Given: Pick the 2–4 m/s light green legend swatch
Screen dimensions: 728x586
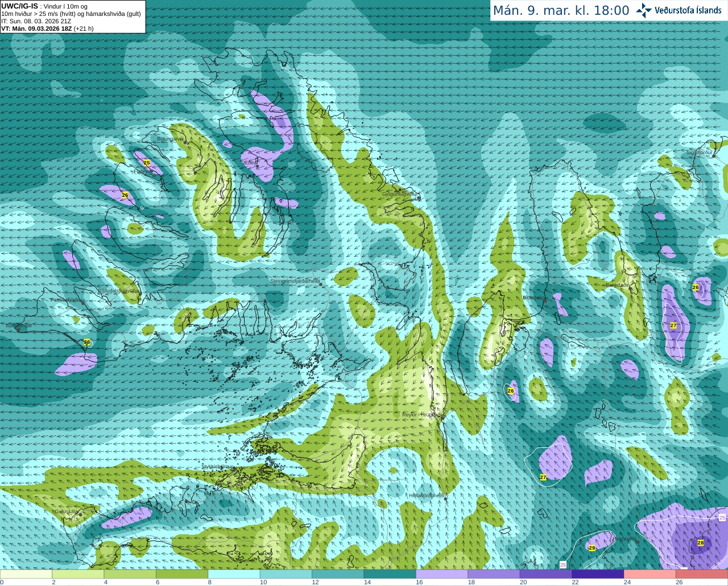Looking at the screenshot, I should [x=78, y=574].
